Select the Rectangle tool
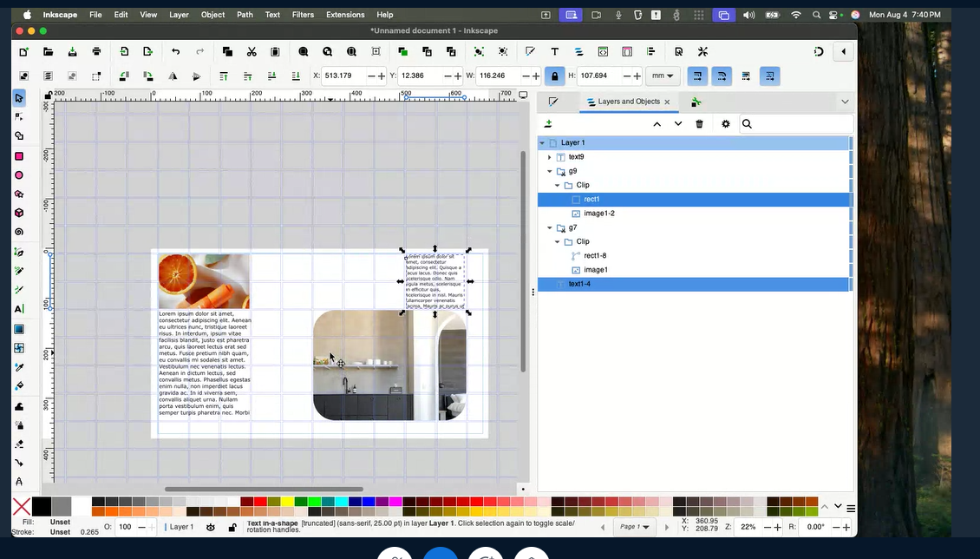 (19, 156)
